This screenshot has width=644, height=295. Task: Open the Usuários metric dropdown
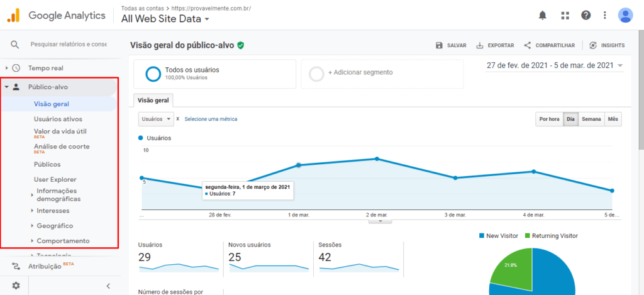156,119
